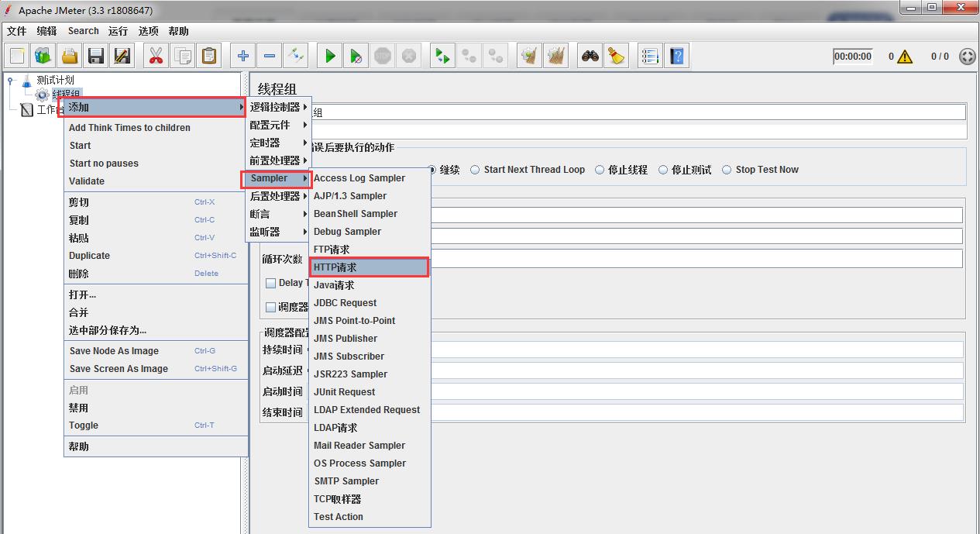Open the 编辑 menu
980x534 pixels.
click(x=46, y=31)
